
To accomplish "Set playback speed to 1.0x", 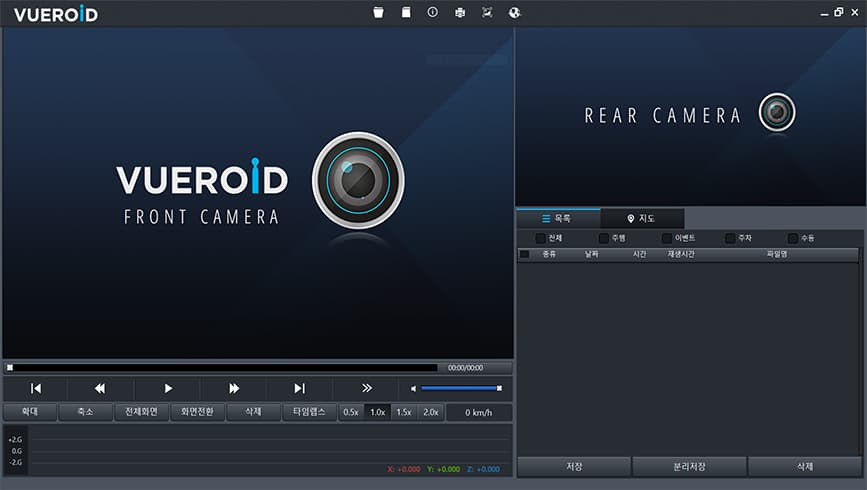I will (378, 413).
